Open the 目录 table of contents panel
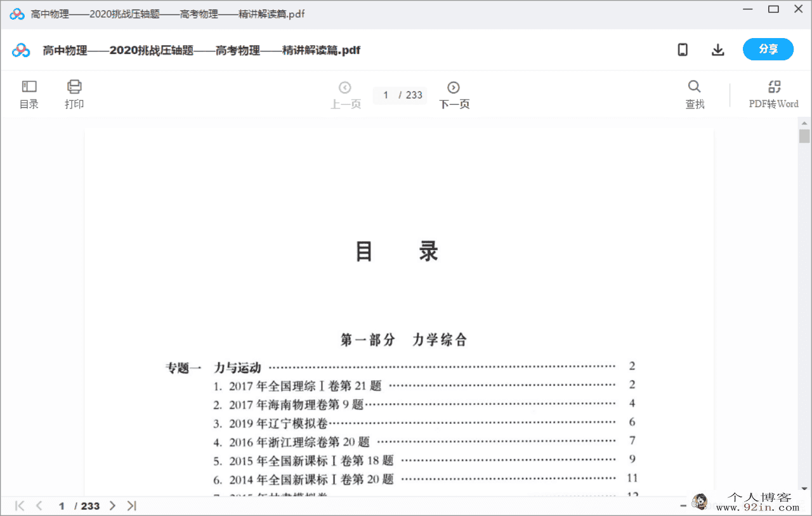812x516 pixels. point(29,95)
